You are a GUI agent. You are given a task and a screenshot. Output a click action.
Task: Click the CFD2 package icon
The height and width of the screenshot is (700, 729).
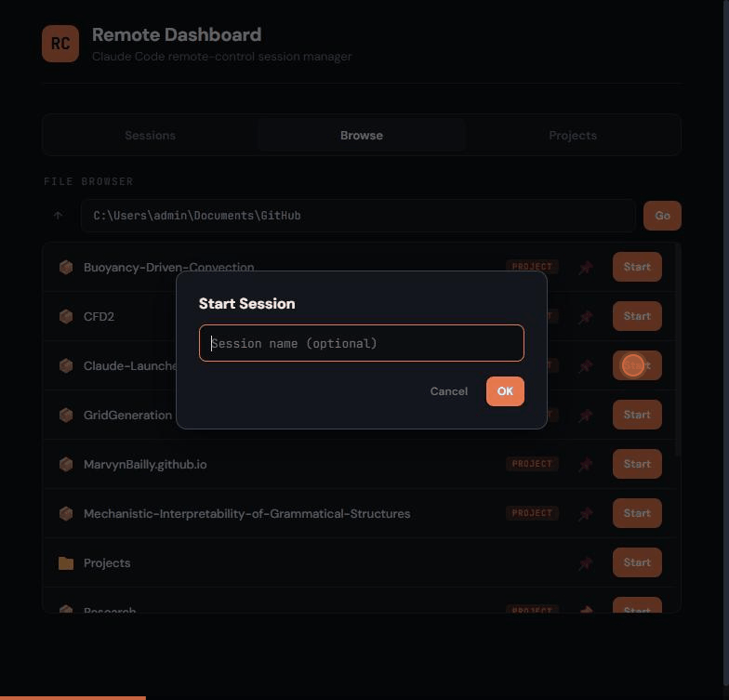(x=66, y=317)
